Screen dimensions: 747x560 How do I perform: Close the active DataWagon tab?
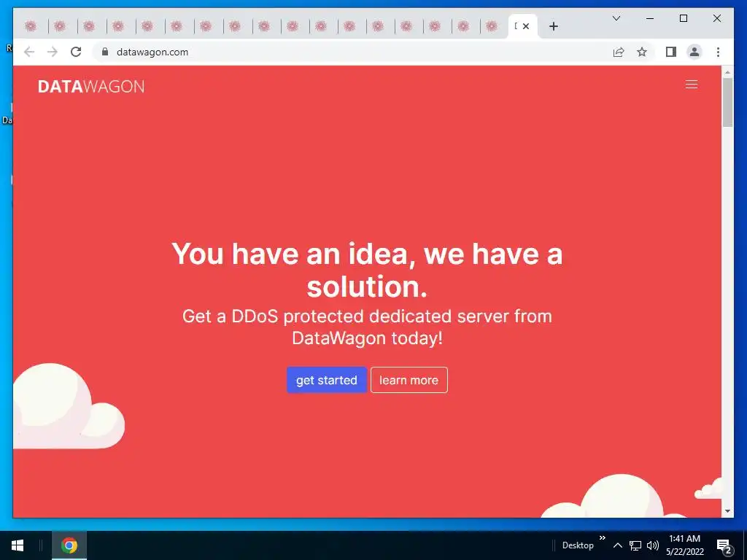click(526, 26)
